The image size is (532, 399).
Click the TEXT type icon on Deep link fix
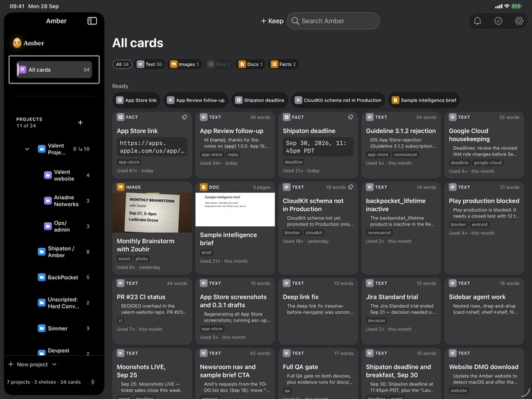pyautogui.click(x=287, y=283)
